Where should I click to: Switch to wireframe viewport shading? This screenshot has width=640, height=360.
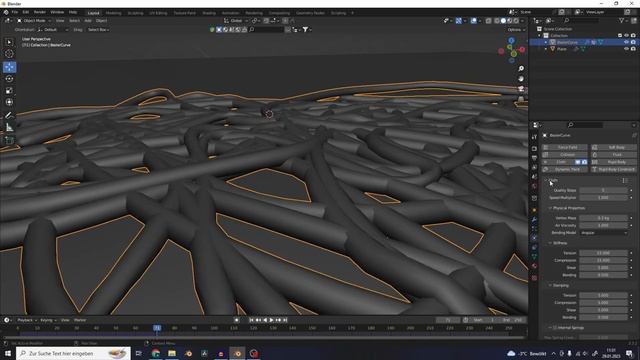coord(497,21)
